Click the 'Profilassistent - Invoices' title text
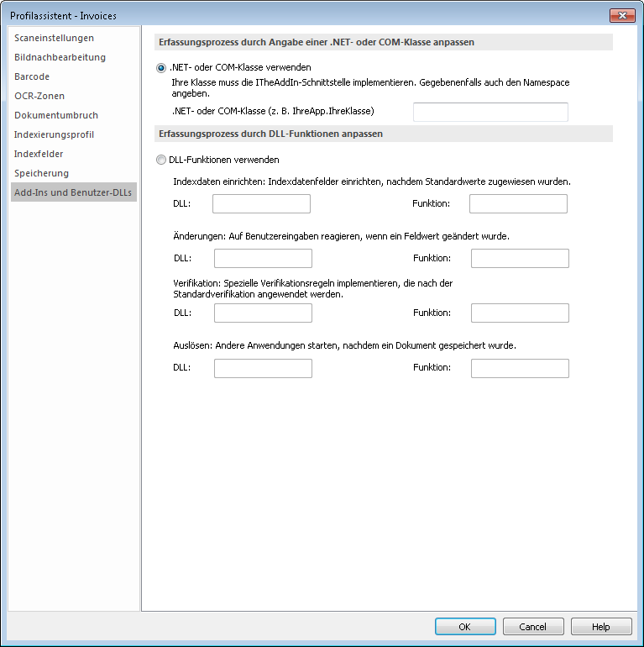The height and width of the screenshot is (647, 644). [63, 16]
